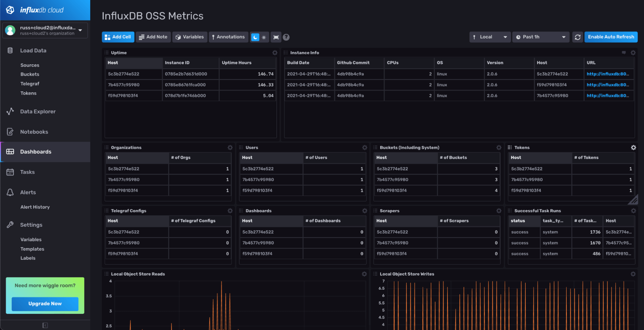Open the help question mark icon

pyautogui.click(x=286, y=37)
